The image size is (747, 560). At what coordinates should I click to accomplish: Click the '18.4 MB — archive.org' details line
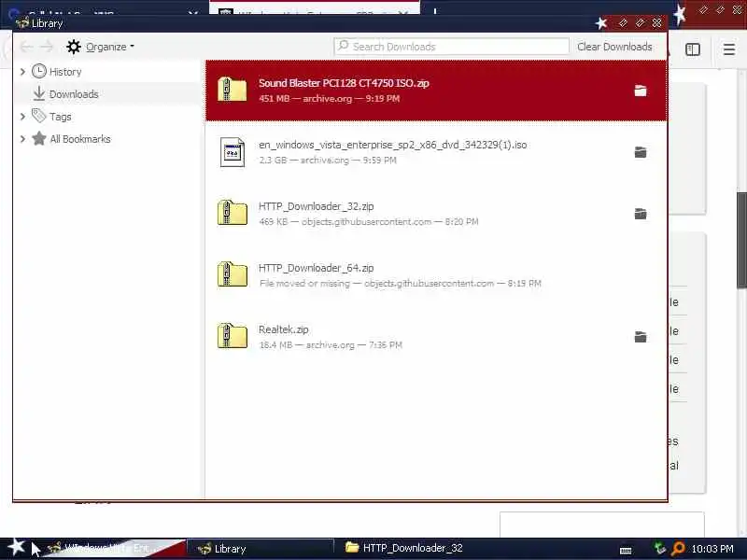pos(331,344)
